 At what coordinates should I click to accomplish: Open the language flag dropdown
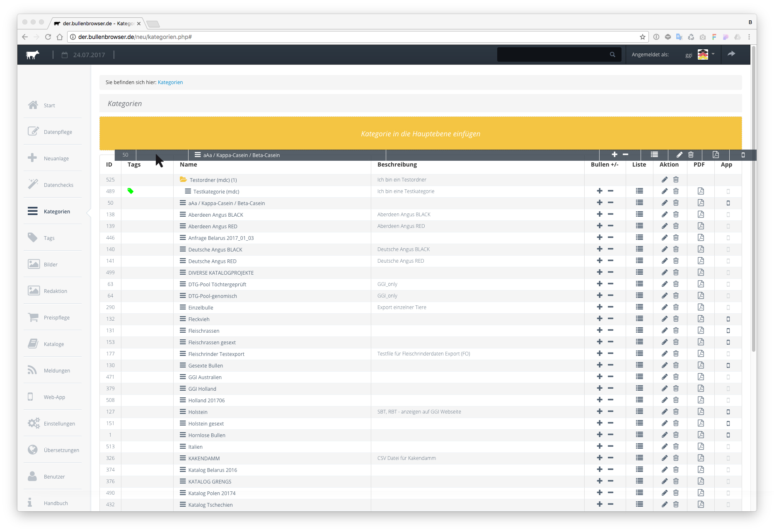pyautogui.click(x=706, y=54)
